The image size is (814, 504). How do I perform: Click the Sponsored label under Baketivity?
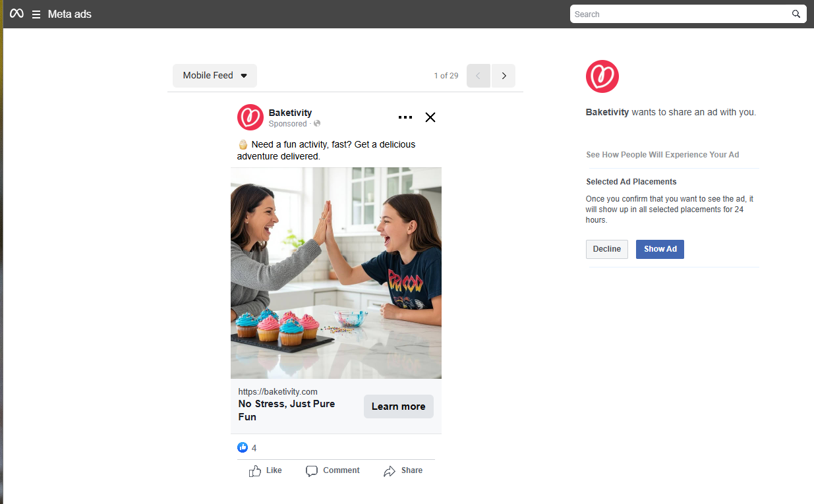point(288,124)
